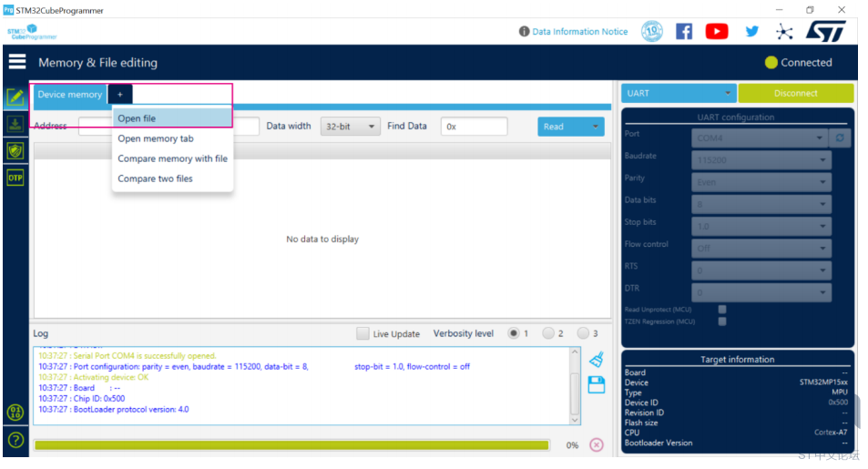Click log line 'Activating device: OK'
Image resolution: width=868 pixels, height=469 pixels.
coord(94,377)
